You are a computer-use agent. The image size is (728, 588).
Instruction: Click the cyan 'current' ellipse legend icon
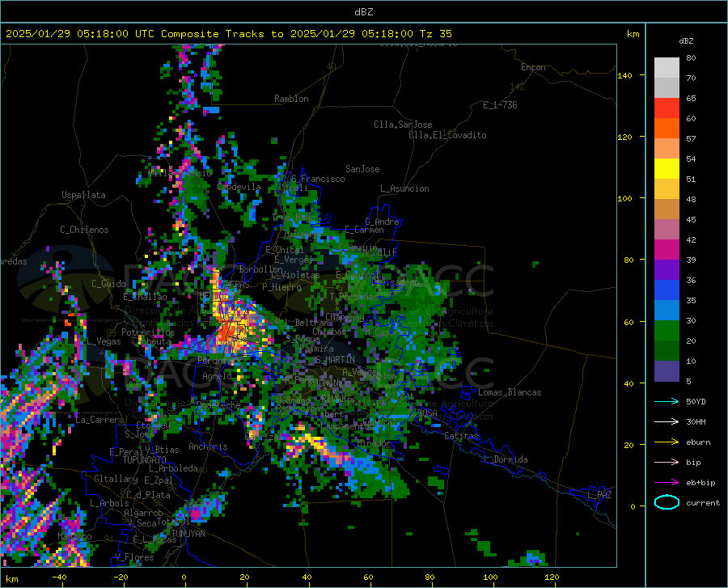667,502
